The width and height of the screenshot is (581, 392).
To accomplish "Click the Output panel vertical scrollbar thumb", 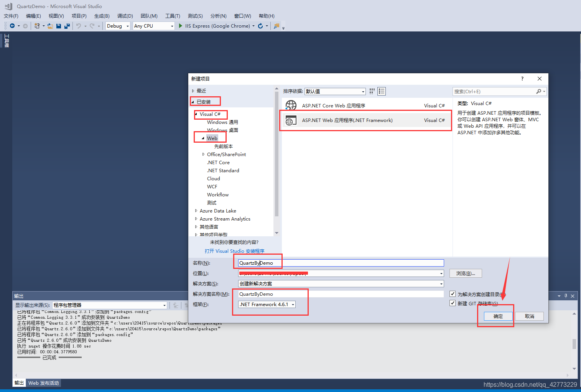I will [x=574, y=344].
